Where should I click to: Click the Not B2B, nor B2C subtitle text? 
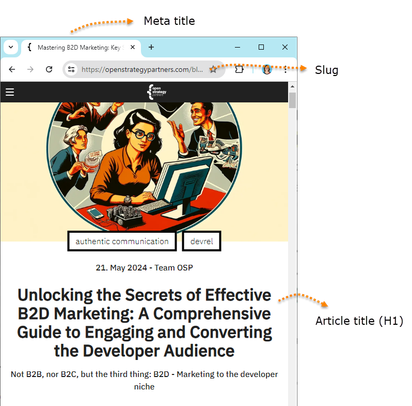(144, 380)
